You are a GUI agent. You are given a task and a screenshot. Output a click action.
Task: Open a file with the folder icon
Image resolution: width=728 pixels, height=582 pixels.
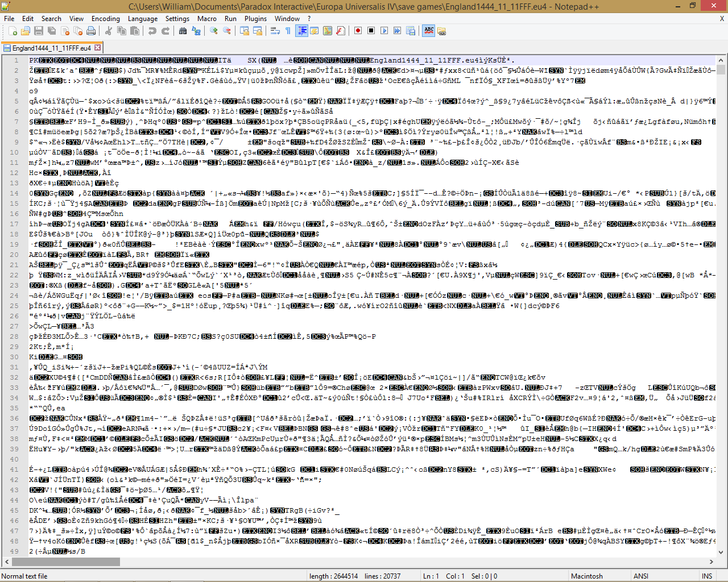click(x=26, y=31)
